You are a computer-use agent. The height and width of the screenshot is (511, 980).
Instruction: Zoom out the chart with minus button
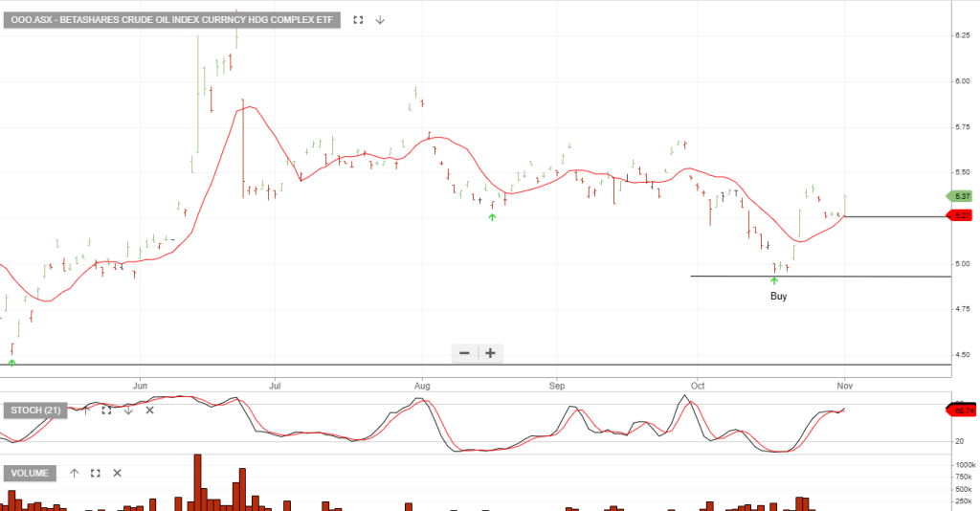point(464,353)
